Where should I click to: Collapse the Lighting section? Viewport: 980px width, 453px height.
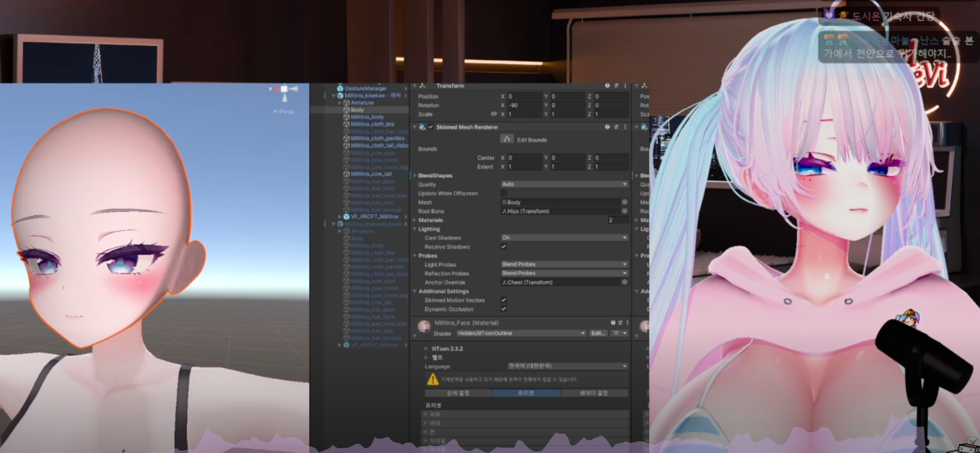(x=415, y=229)
